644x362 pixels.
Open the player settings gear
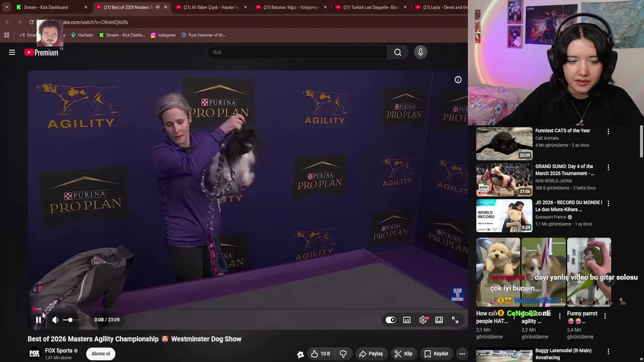(x=423, y=320)
